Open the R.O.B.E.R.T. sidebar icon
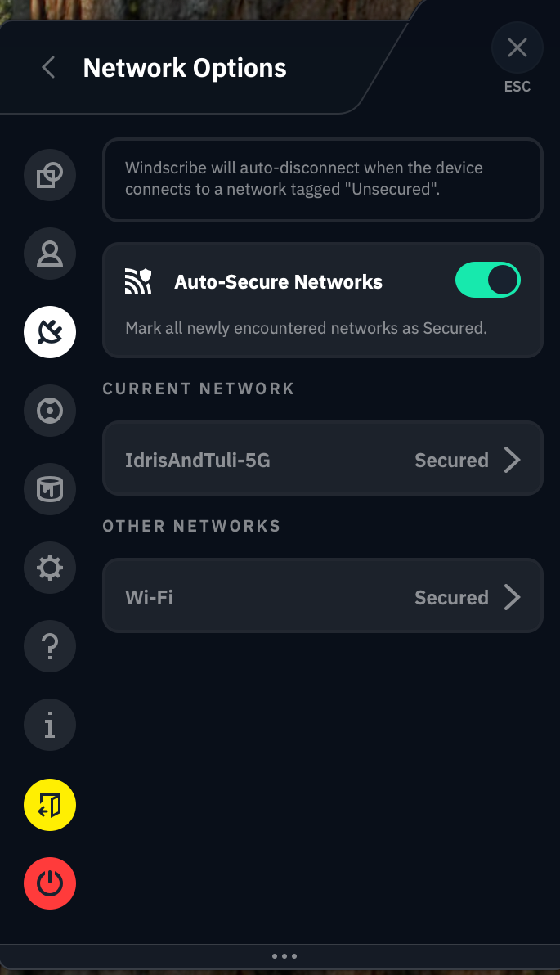 [50, 411]
